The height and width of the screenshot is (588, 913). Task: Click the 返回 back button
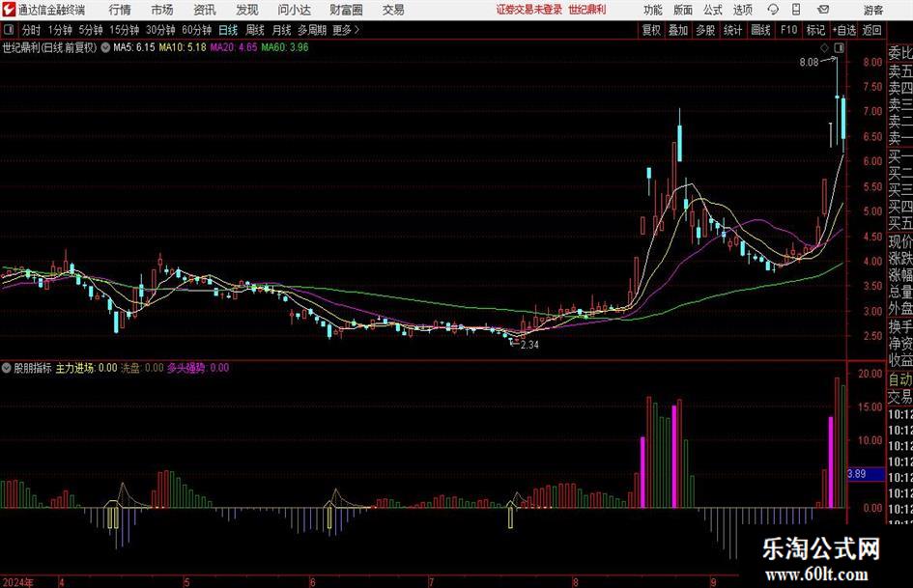(871, 30)
